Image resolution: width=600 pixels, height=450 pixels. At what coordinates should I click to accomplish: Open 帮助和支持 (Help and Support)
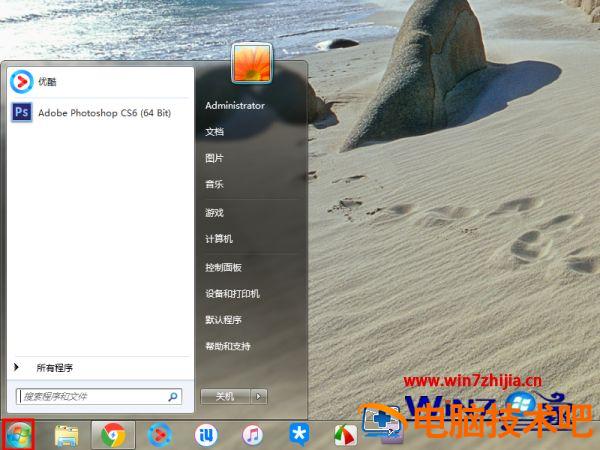pyautogui.click(x=228, y=346)
